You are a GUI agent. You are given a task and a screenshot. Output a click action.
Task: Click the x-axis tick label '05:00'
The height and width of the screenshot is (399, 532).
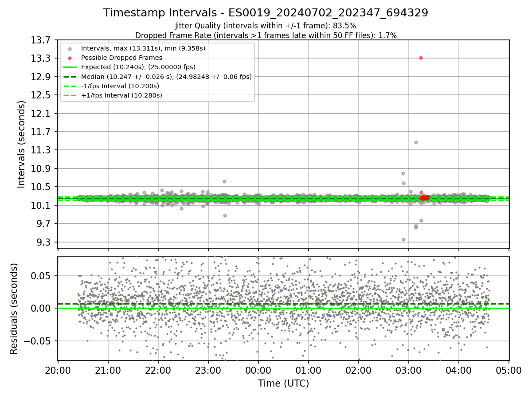(x=509, y=371)
